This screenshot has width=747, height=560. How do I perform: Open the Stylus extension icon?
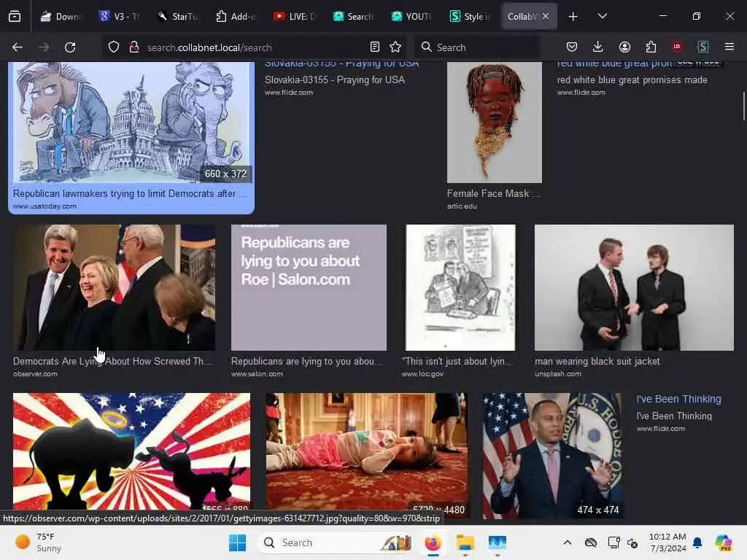703,47
